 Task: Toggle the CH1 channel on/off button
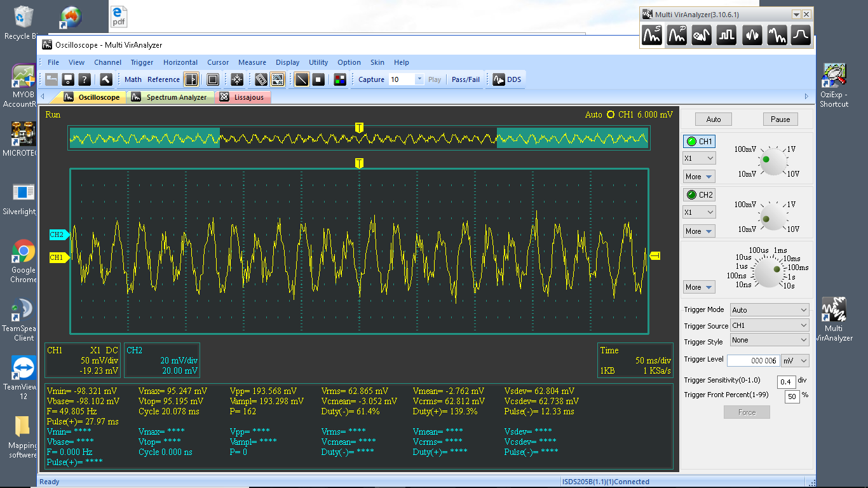click(x=699, y=142)
